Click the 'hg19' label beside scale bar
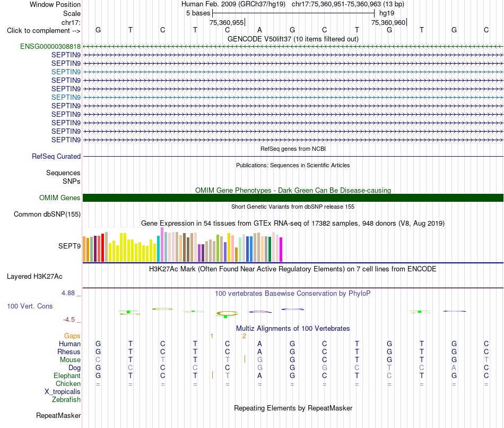Image resolution: width=504 pixels, height=428 pixels. tap(387, 13)
